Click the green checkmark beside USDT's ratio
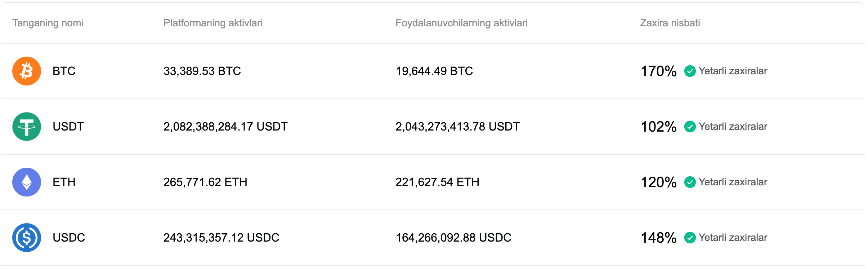 point(690,127)
